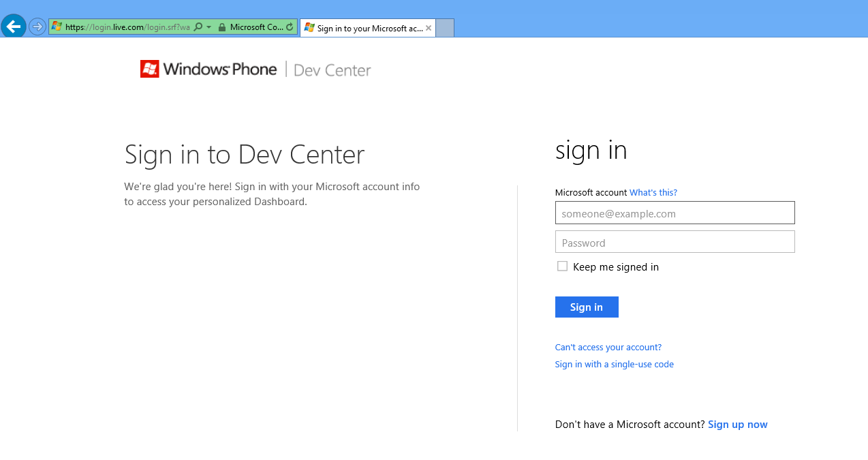Click the Windows Phone red logo
The height and width of the screenshot is (460, 868).
pos(150,69)
